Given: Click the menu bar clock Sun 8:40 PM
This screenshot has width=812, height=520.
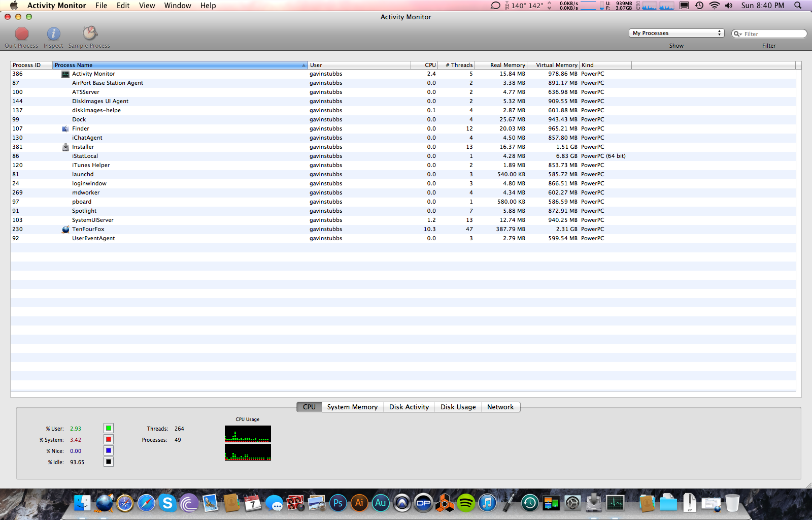Looking at the screenshot, I should click(762, 6).
